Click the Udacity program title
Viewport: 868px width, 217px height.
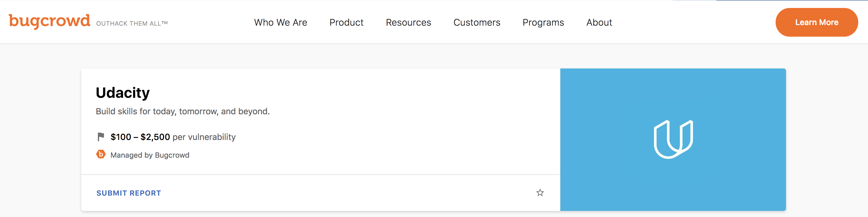123,93
